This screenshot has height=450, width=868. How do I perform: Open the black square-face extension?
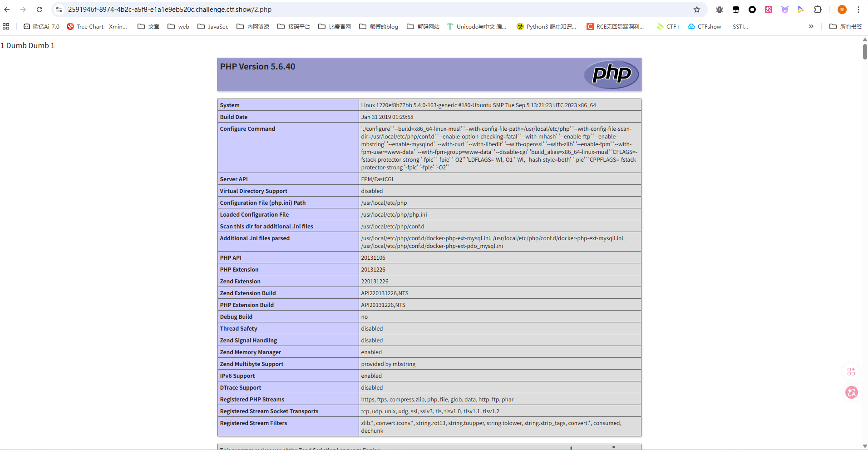(736, 10)
